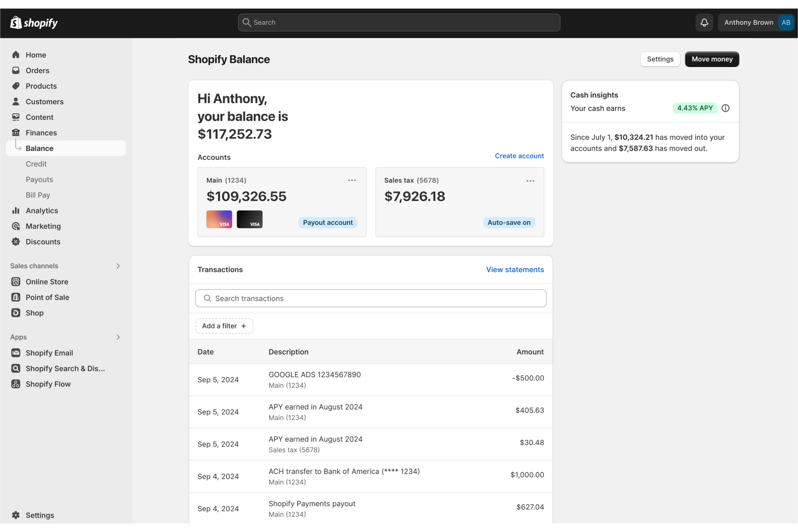The width and height of the screenshot is (798, 532).
Task: Go to Marketing in sidebar
Action: [x=43, y=226]
